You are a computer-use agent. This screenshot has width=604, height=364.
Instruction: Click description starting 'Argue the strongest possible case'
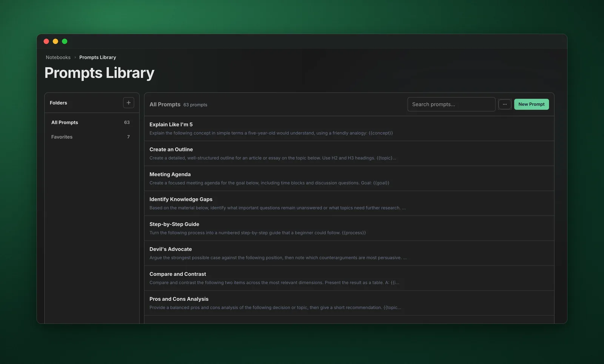(x=278, y=258)
